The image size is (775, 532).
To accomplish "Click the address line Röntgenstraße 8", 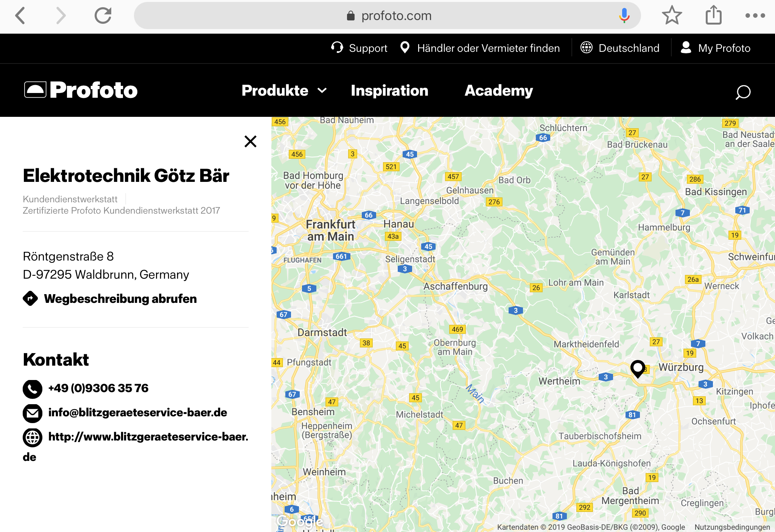I will point(68,256).
